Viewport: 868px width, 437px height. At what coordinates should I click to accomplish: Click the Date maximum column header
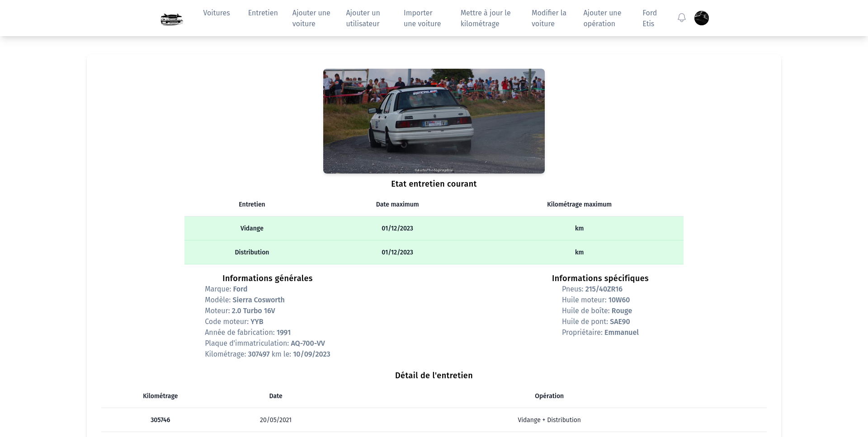[x=397, y=204]
